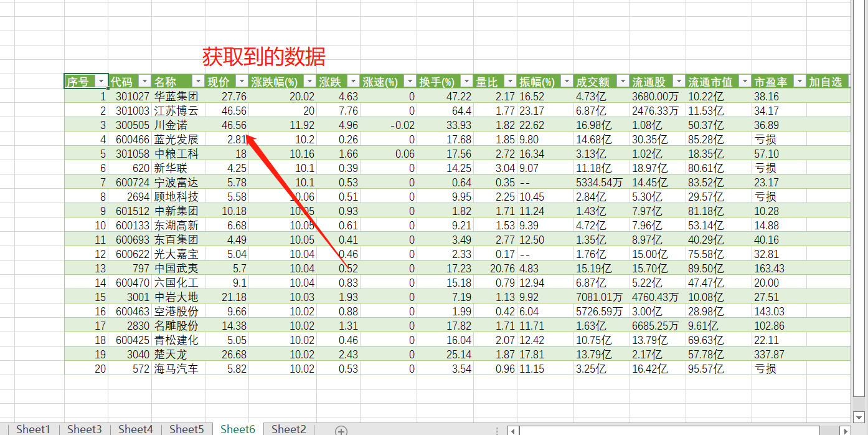This screenshot has height=435, width=868.
Task: Select the 中粮工科 name cell
Action: click(178, 153)
